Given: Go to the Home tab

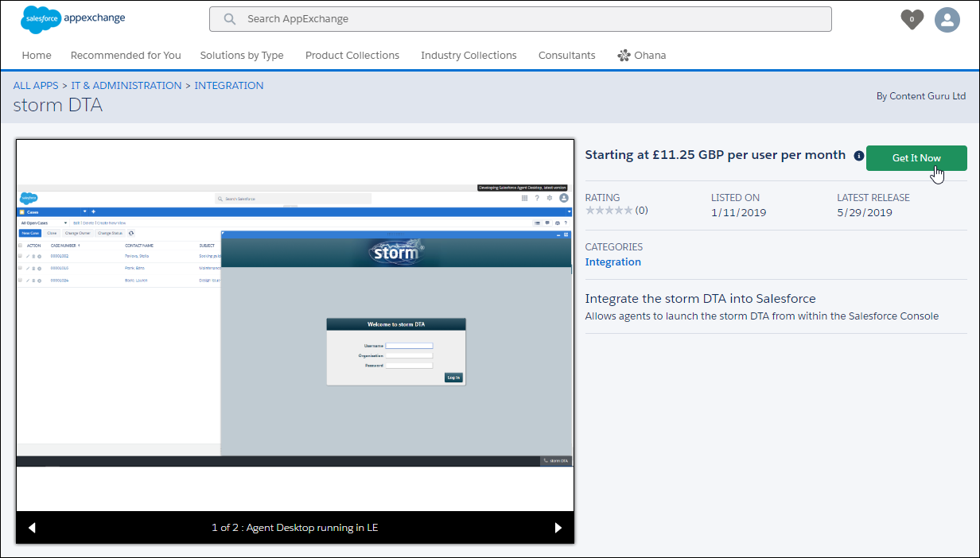Looking at the screenshot, I should 37,56.
